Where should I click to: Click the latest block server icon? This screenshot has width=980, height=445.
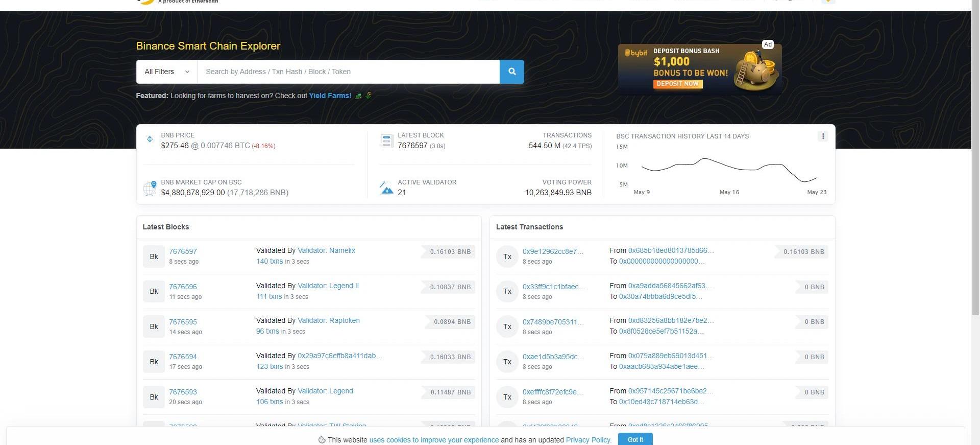click(x=386, y=140)
